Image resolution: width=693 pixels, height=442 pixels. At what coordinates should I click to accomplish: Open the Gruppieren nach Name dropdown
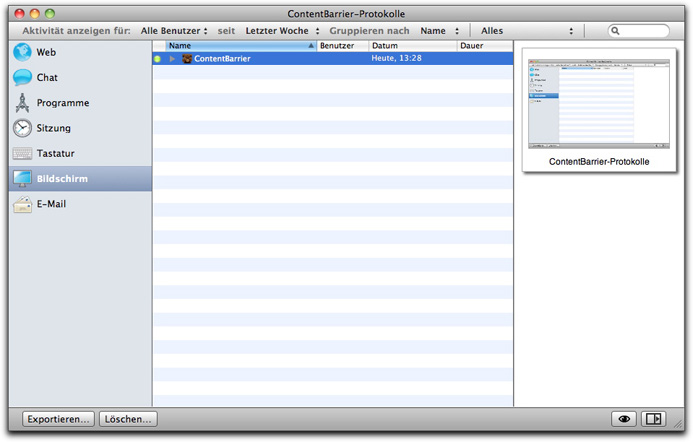(x=440, y=31)
